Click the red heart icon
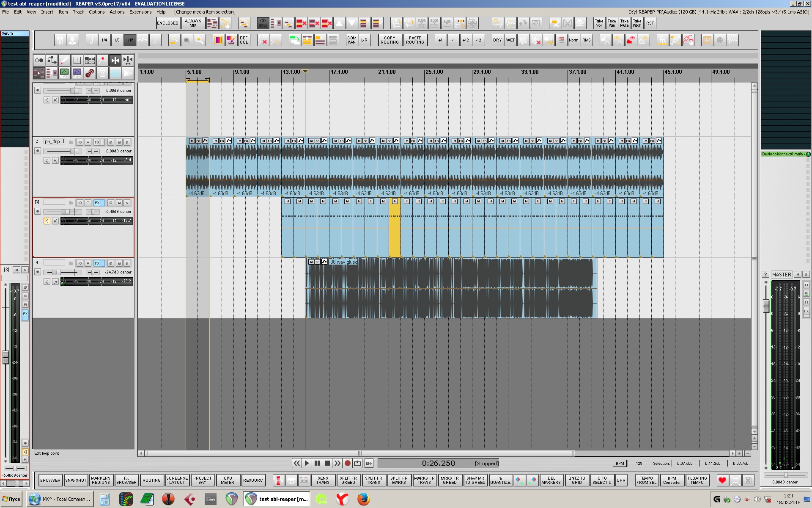 [722, 480]
